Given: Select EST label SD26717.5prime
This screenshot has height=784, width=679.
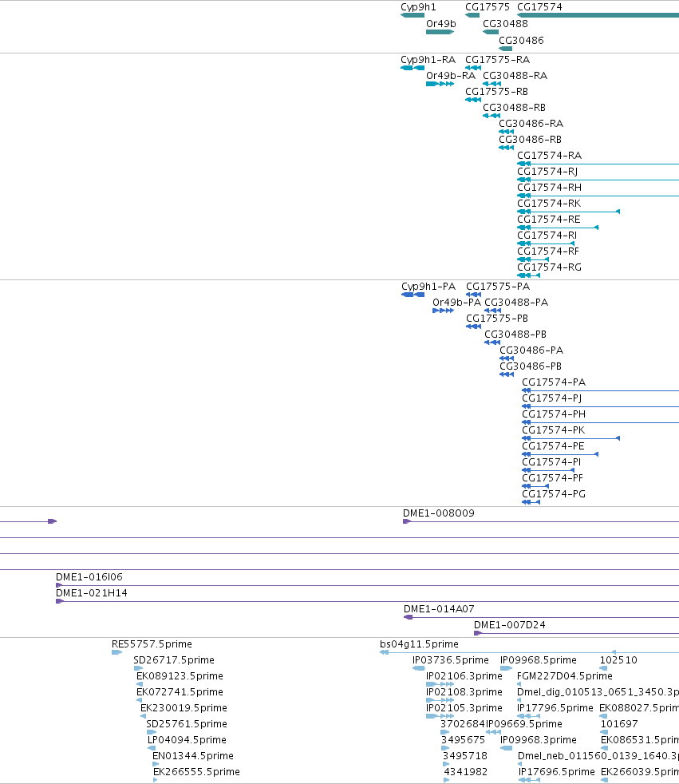Looking at the screenshot, I should pyautogui.click(x=174, y=660).
